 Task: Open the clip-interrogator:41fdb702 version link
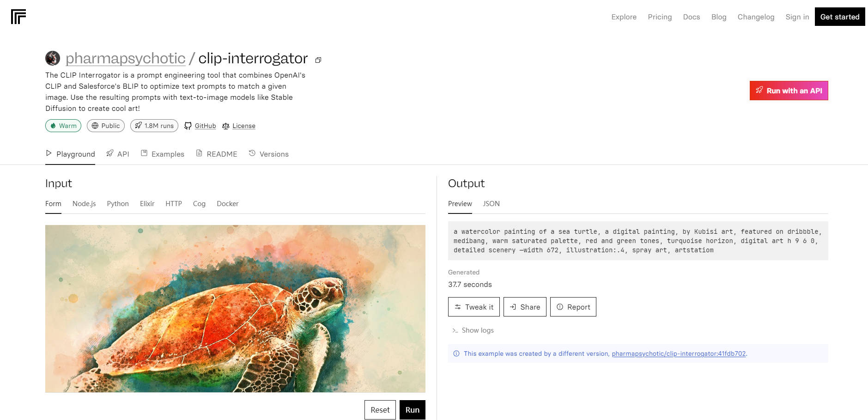click(678, 353)
